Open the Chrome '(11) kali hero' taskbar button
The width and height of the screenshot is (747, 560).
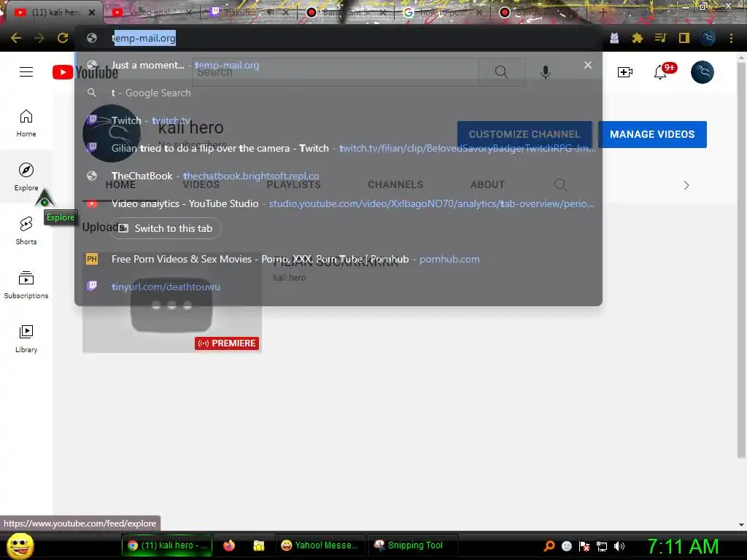(x=167, y=545)
